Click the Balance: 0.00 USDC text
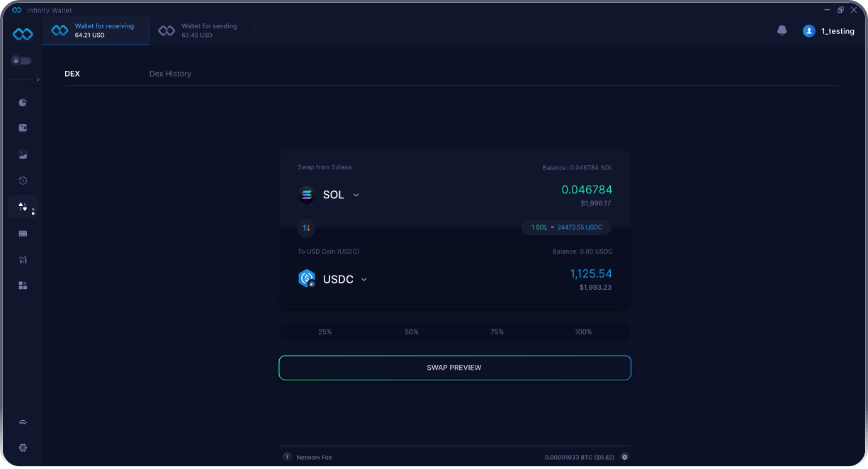This screenshot has width=868, height=469. coord(582,252)
